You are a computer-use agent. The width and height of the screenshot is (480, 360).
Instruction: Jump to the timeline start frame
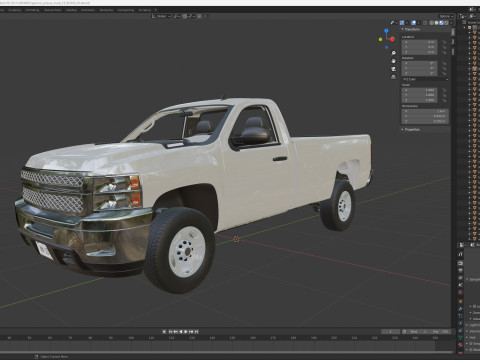pyautogui.click(x=171, y=332)
